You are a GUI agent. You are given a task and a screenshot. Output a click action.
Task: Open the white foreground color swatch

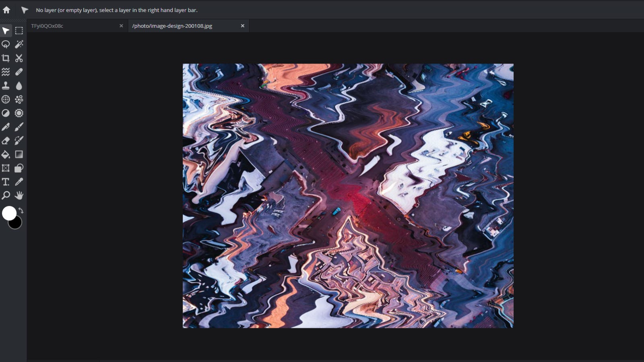(9, 213)
